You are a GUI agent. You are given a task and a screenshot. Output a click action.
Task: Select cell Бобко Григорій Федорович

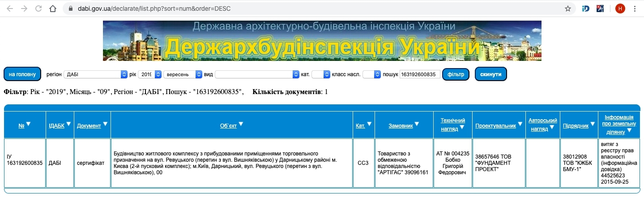[x=453, y=163]
